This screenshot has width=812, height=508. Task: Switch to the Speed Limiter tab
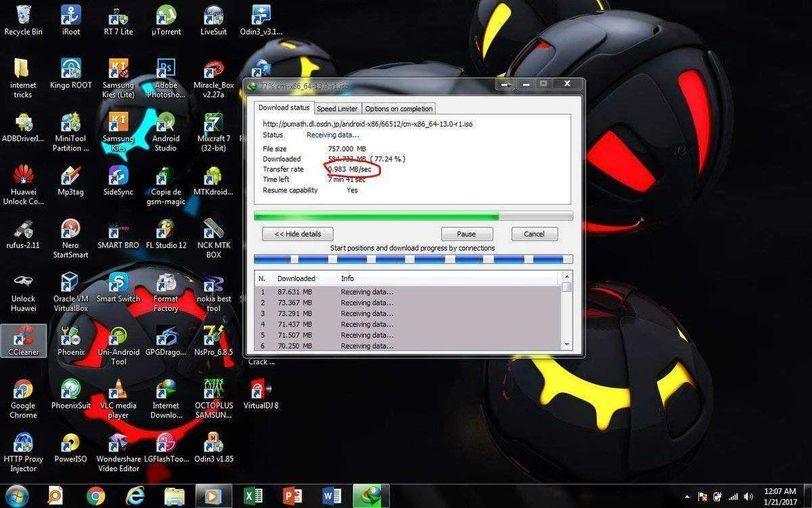pos(337,108)
